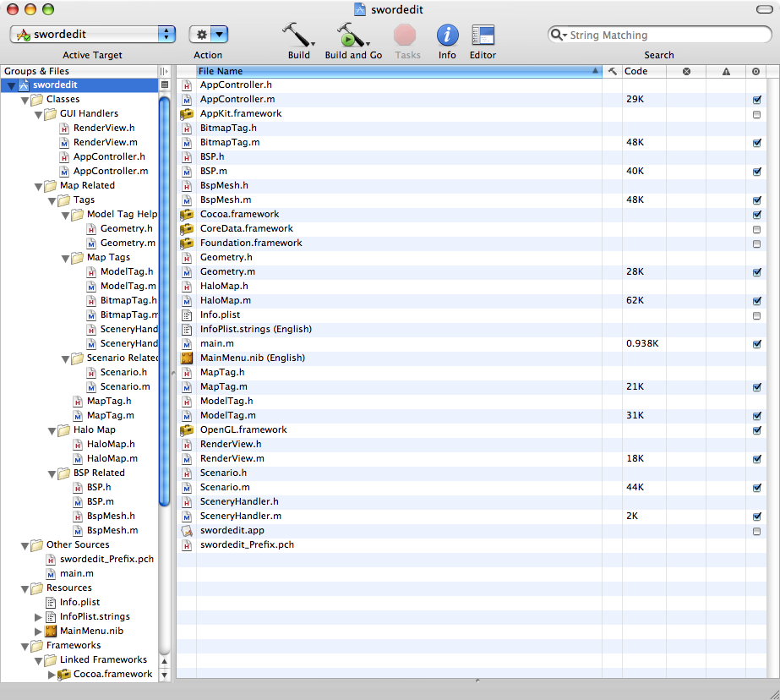This screenshot has height=700, width=780.
Task: Toggle the Editor view icon
Action: tap(483, 36)
